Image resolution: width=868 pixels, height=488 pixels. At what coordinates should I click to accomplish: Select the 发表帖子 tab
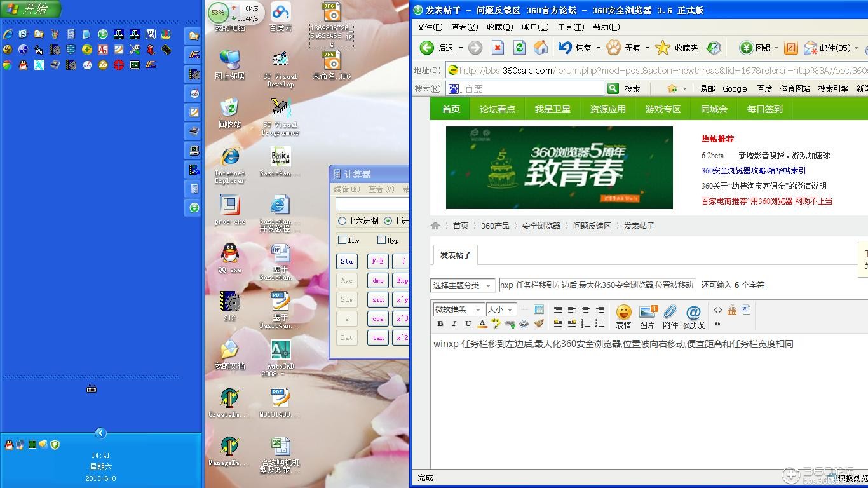click(456, 255)
